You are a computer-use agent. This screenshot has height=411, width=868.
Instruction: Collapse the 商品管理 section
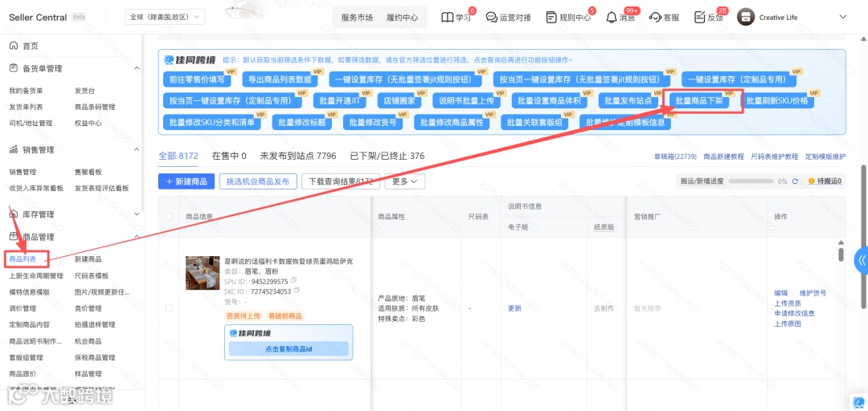pos(137,237)
